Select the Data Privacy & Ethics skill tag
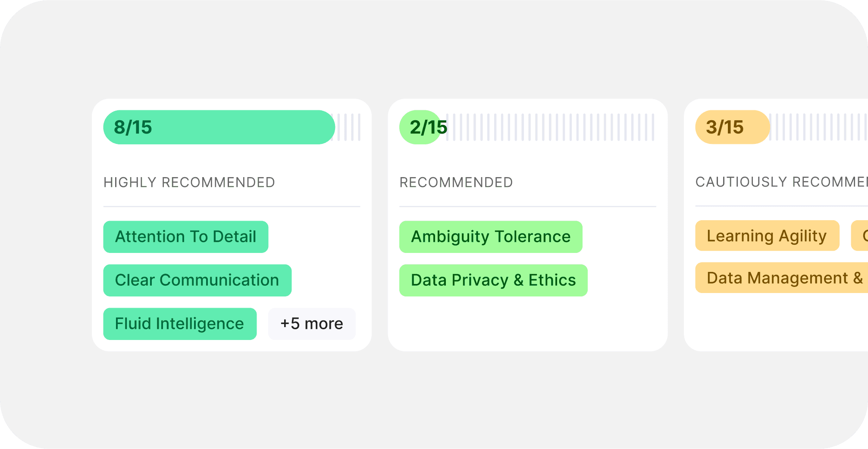The image size is (868, 449). pos(493,280)
